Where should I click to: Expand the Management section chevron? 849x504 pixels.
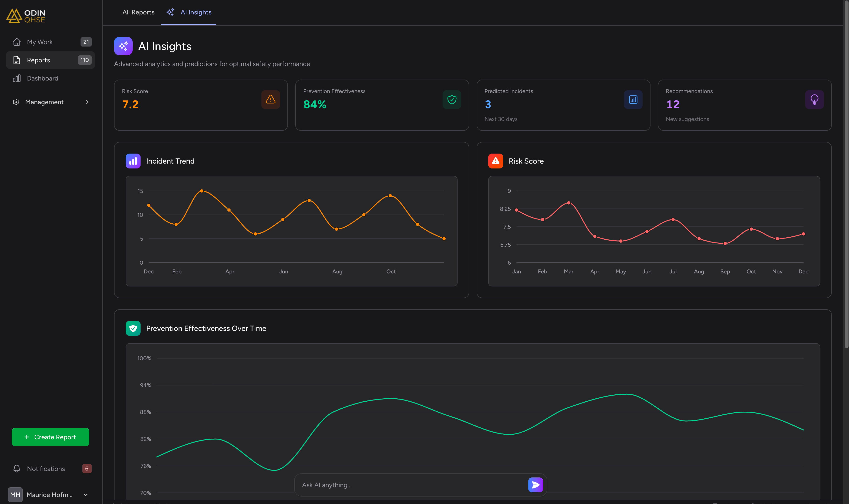tap(87, 102)
